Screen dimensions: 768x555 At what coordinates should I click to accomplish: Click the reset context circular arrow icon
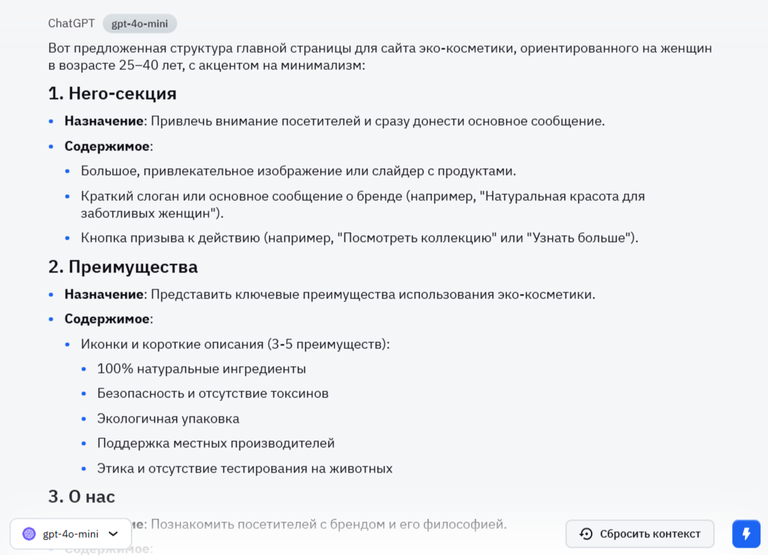tap(586, 533)
